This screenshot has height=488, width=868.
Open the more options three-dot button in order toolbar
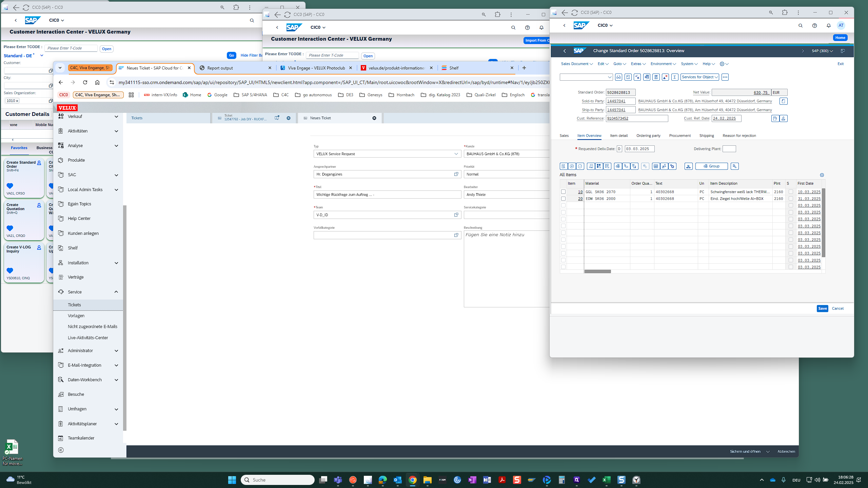pos(725,77)
